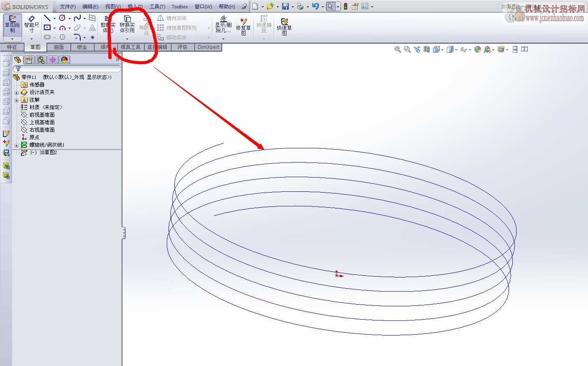This screenshot has width=588, height=366.
Task: Switch to the 模具工具 tab
Action: pyautogui.click(x=131, y=47)
